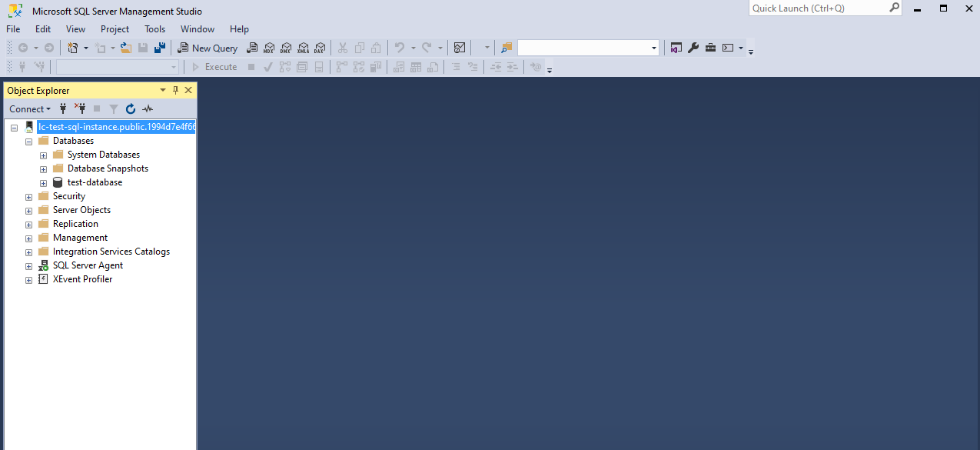This screenshot has width=980, height=450.
Task: Click the Navigate Backward arrow icon
Action: point(23,48)
